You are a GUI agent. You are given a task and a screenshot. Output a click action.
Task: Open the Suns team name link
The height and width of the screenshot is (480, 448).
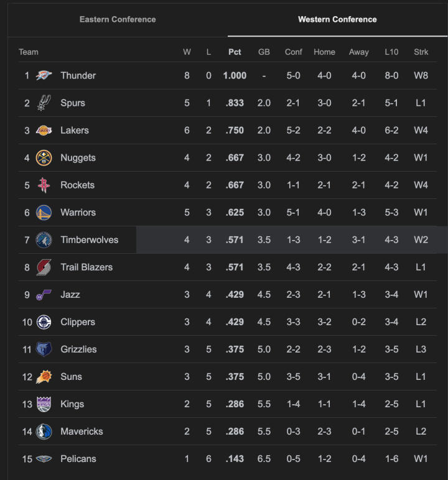(71, 377)
